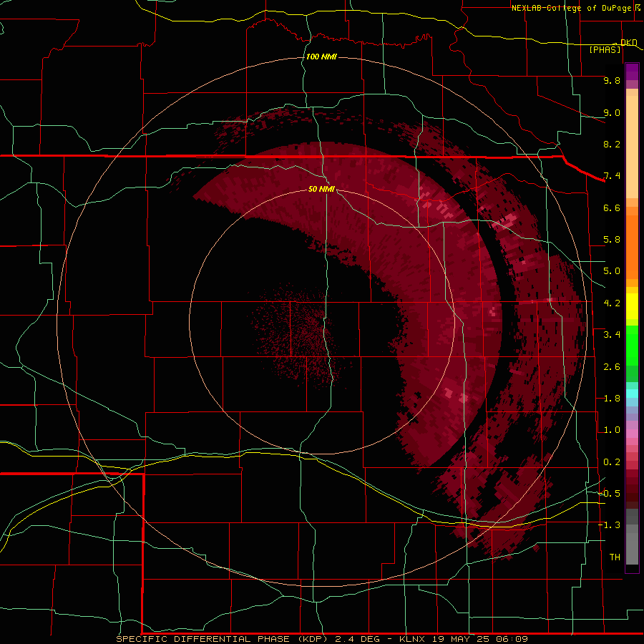Select the 6.6 value on color scale
Viewport: 644px width, 644px height.
point(612,208)
